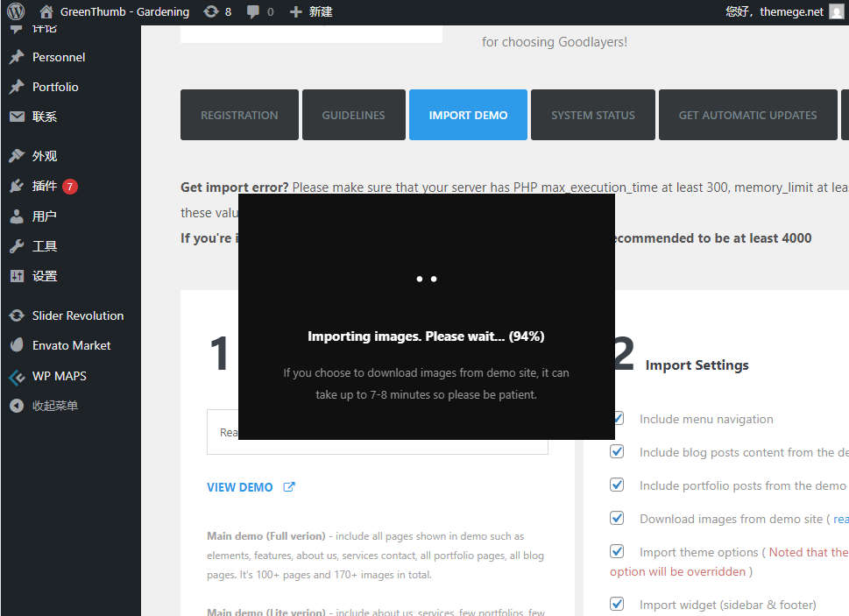
Task: Open the VIEW DEMO link
Action: 240,487
